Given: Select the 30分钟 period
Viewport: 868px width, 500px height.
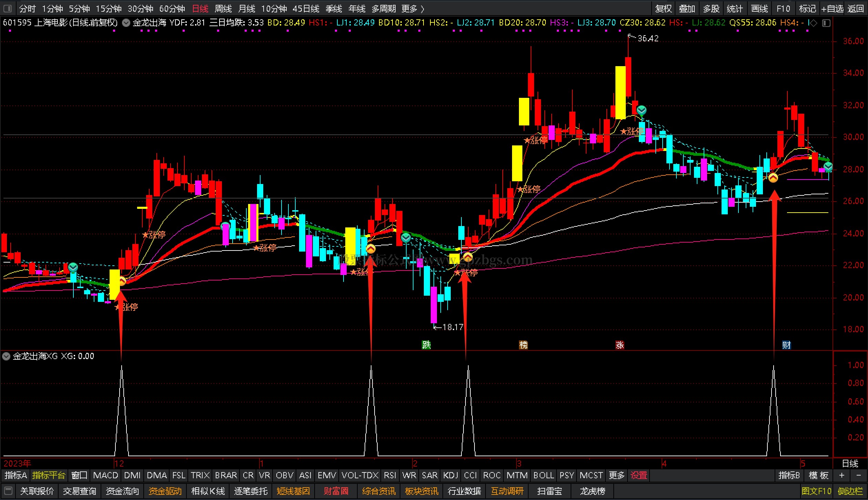Looking at the screenshot, I should [x=140, y=8].
